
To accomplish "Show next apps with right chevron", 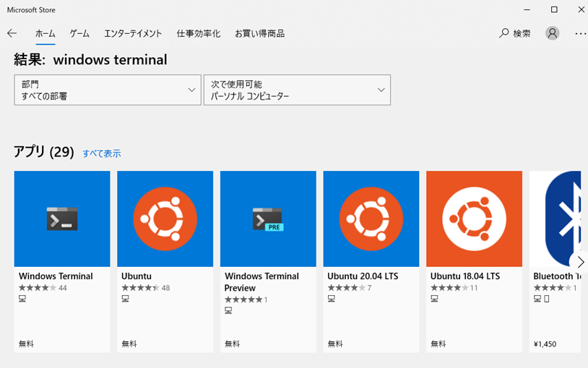I will point(581,262).
